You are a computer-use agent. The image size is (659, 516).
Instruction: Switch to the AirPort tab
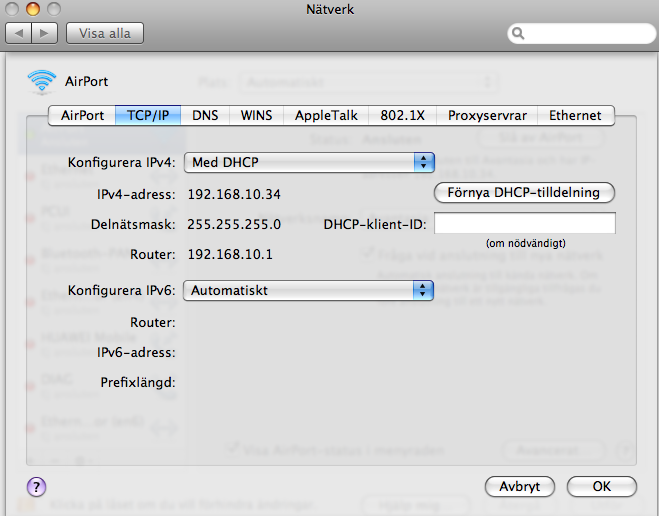click(x=82, y=116)
